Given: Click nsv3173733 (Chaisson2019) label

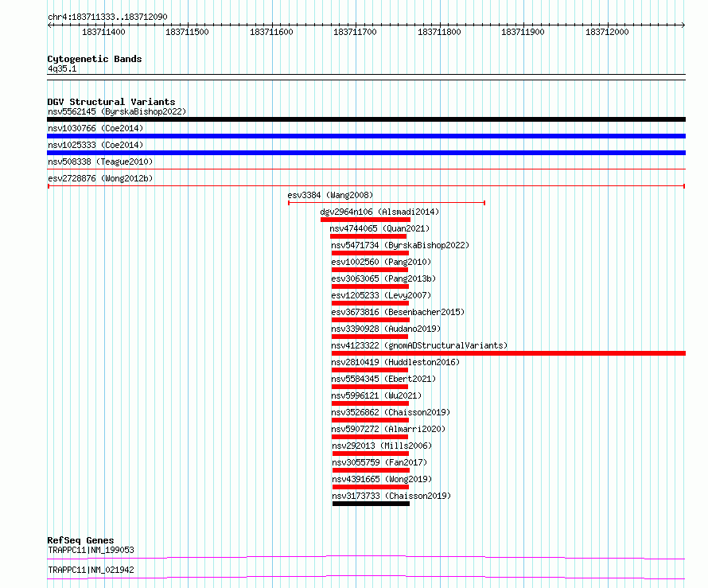Looking at the screenshot, I should 391,496.
